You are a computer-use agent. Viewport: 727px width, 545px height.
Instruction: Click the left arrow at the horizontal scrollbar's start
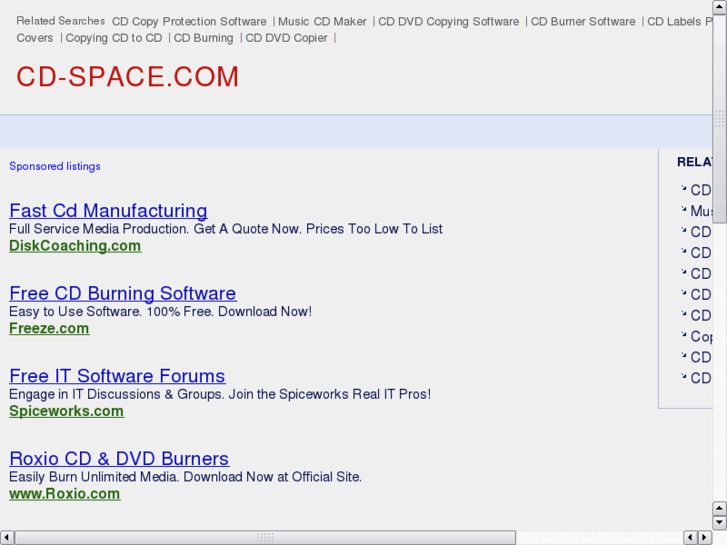coord(6,537)
